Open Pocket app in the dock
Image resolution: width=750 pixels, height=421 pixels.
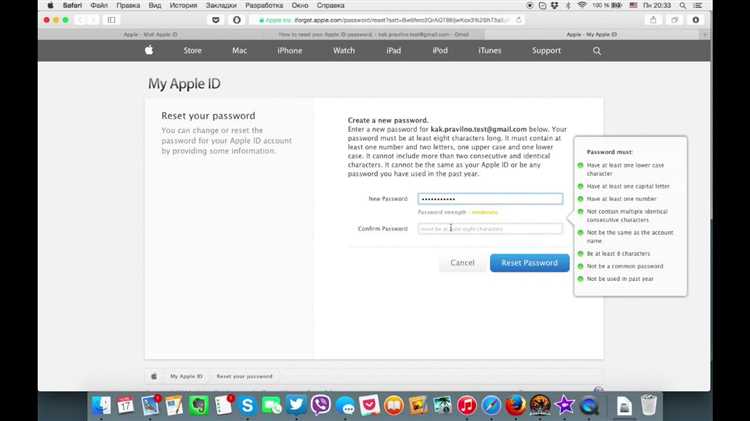point(369,405)
